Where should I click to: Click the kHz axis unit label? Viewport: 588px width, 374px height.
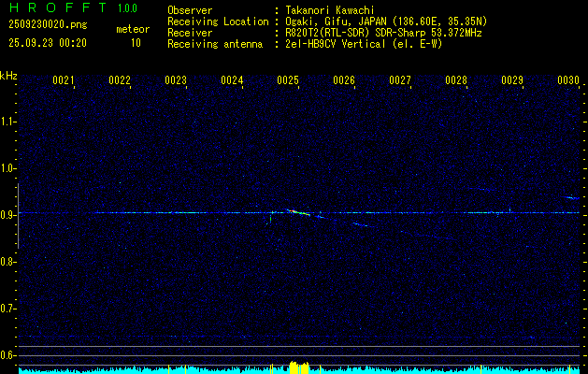(8, 76)
